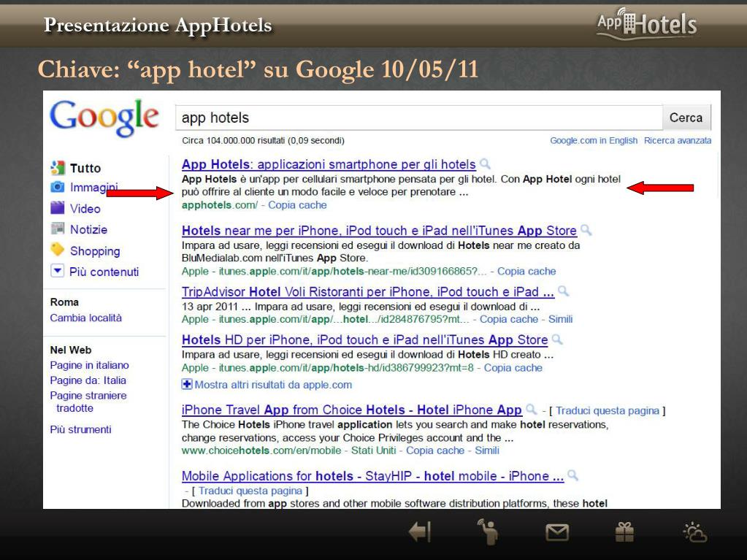The width and height of the screenshot is (747, 560).
Task: Click the Nel Web heading
Action: 71,350
